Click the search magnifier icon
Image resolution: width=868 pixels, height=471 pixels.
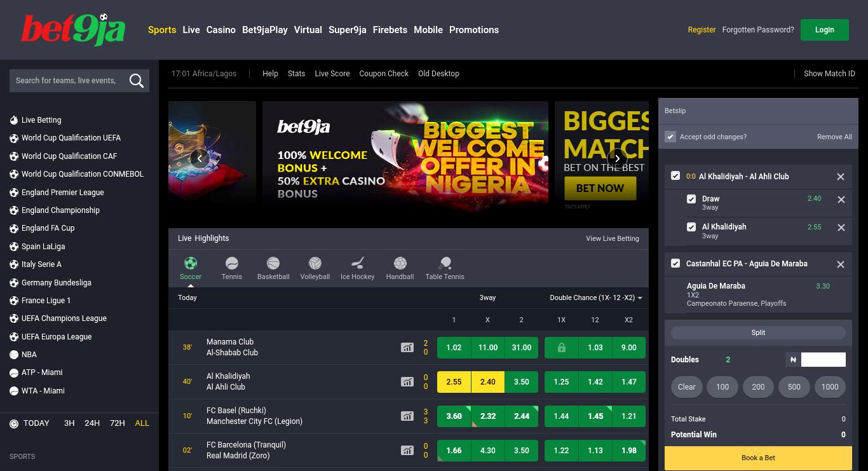coord(136,81)
